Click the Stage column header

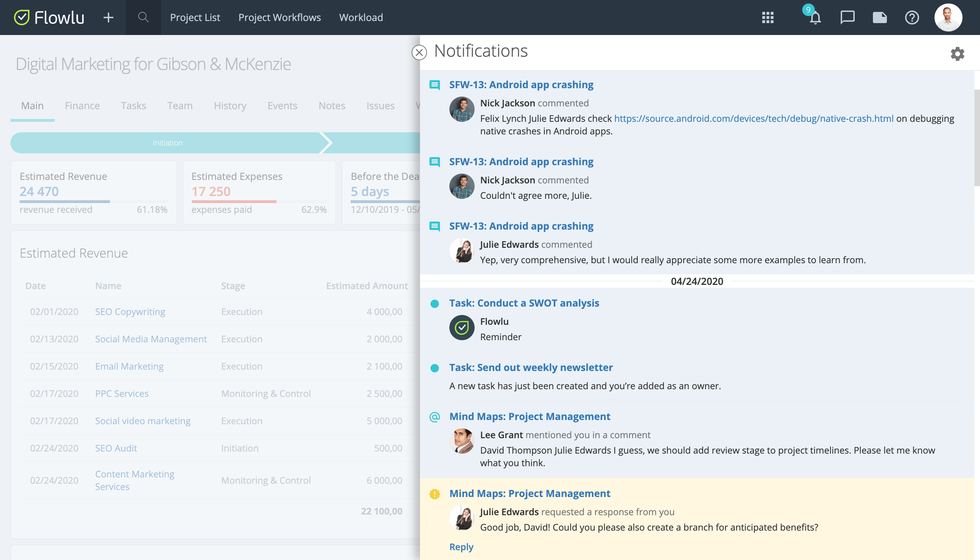(233, 286)
